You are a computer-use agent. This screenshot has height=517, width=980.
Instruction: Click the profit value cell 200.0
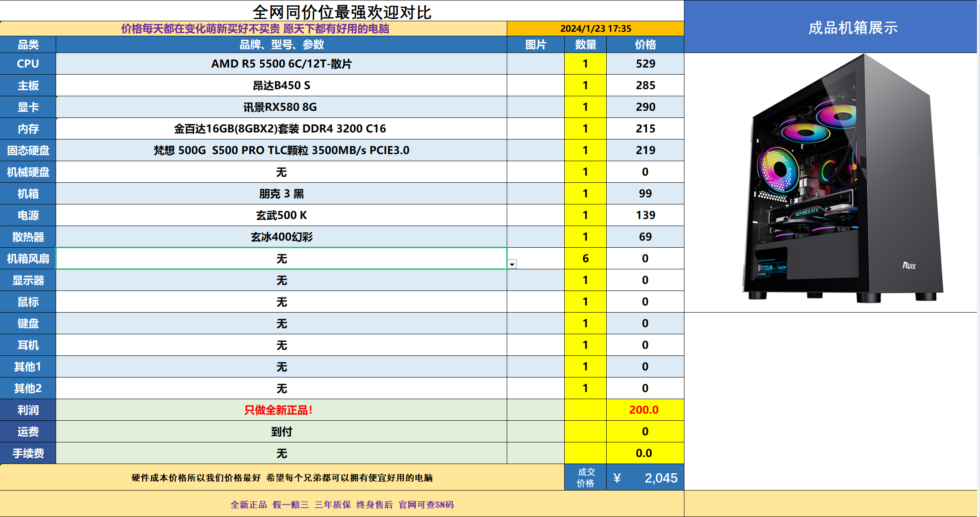[645, 410]
